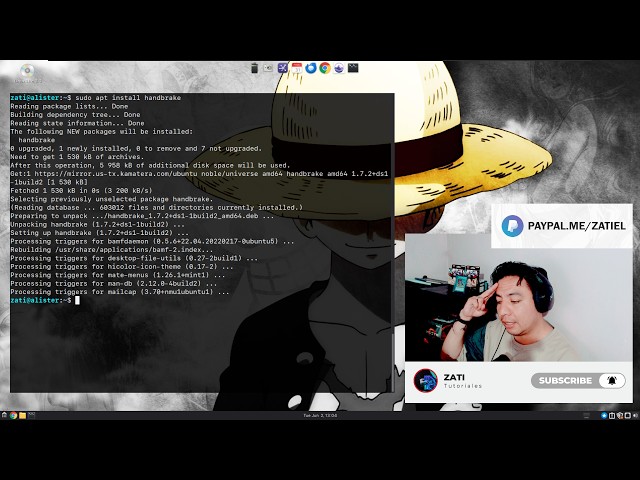The width and height of the screenshot is (640, 480).
Task: Click the 'Processing triggers for hicolor-icon-theme' line
Action: 122,267
